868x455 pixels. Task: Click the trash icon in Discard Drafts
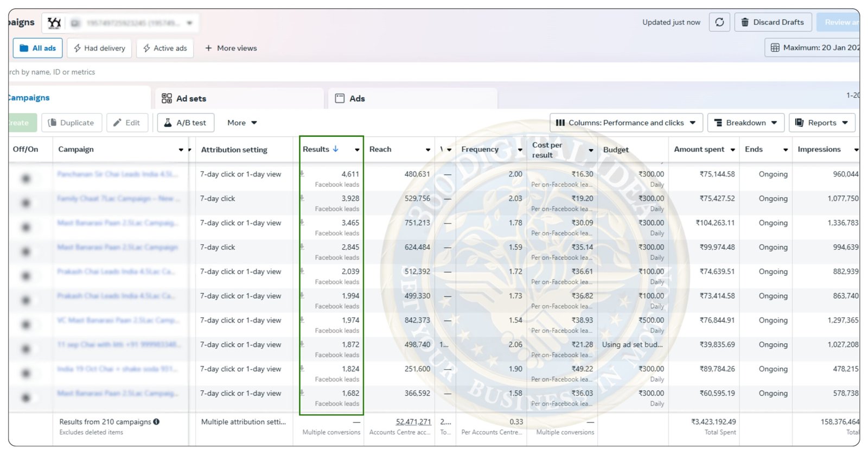click(x=745, y=22)
